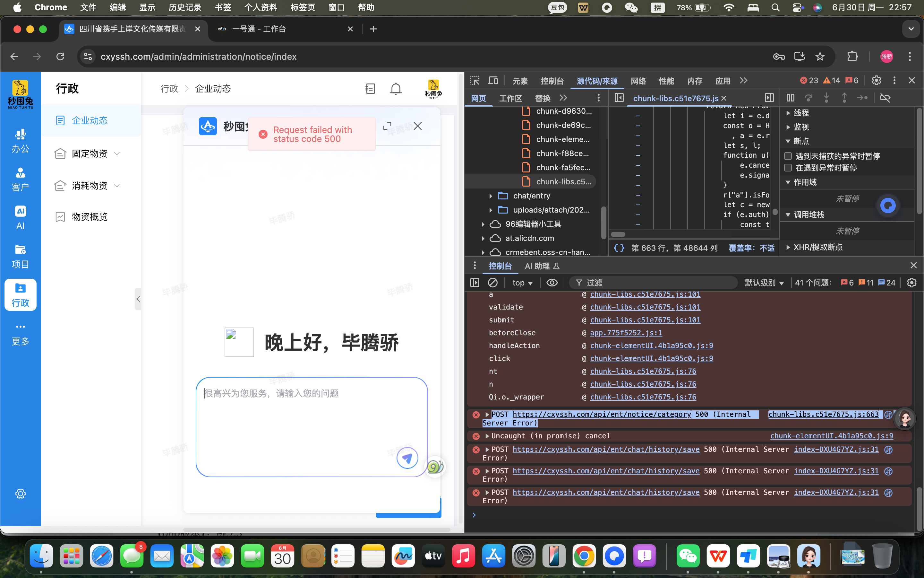Click the AI sidebar icon
924x578 pixels.
(20, 217)
